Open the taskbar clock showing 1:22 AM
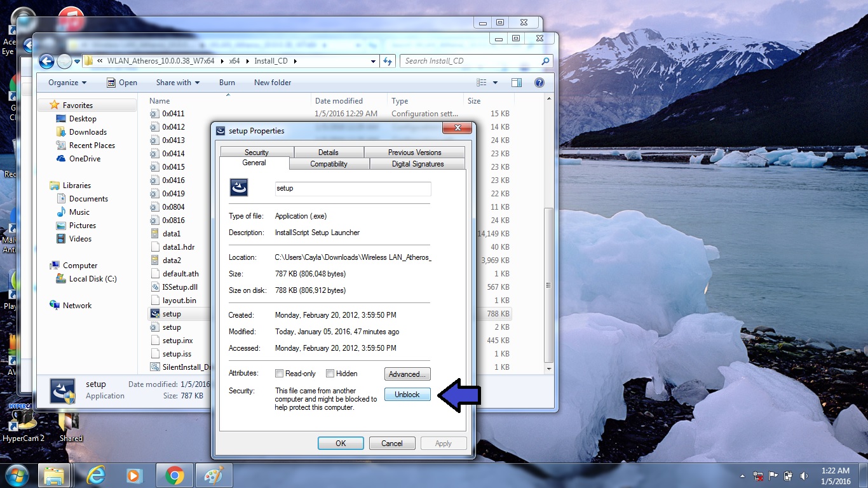Viewport: 868px width, 488px height. [x=835, y=476]
